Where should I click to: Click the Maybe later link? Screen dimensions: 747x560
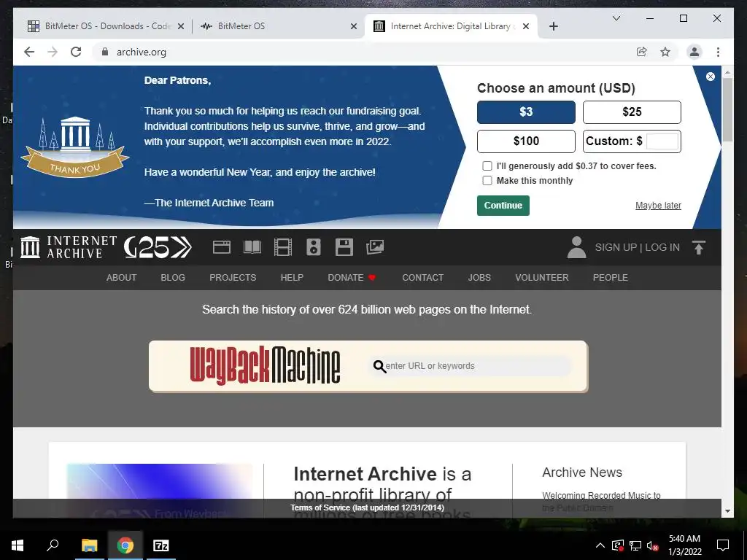658,205
